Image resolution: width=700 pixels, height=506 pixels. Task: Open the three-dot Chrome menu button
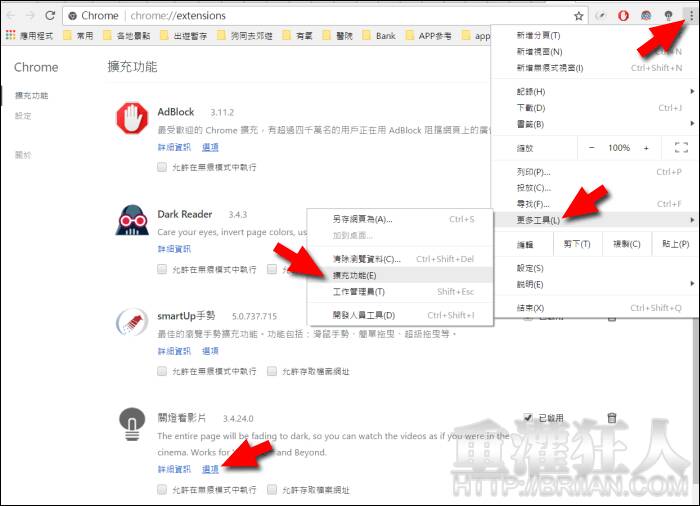coord(691,16)
